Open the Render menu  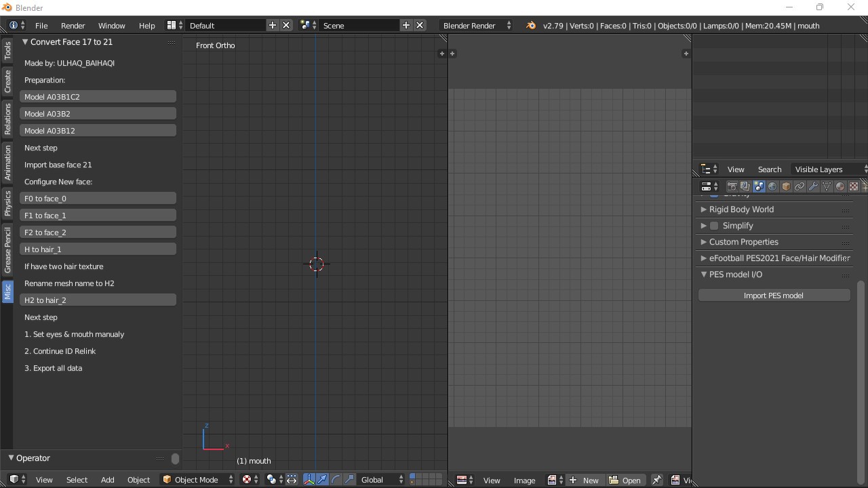click(x=73, y=25)
